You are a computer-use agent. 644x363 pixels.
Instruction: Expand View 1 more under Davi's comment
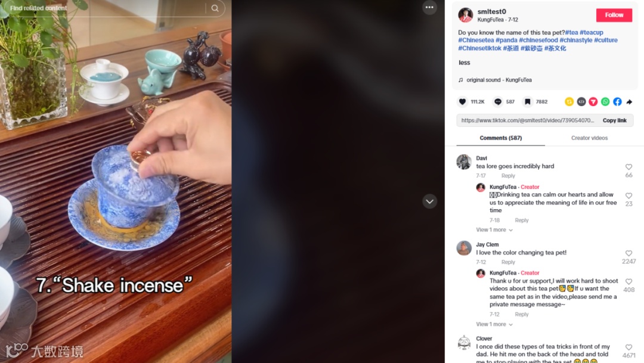click(494, 230)
